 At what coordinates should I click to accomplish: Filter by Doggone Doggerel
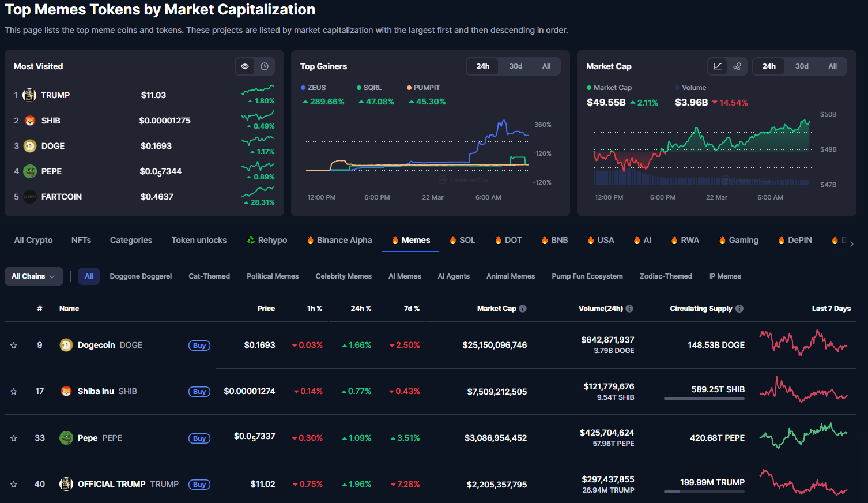pyautogui.click(x=141, y=276)
